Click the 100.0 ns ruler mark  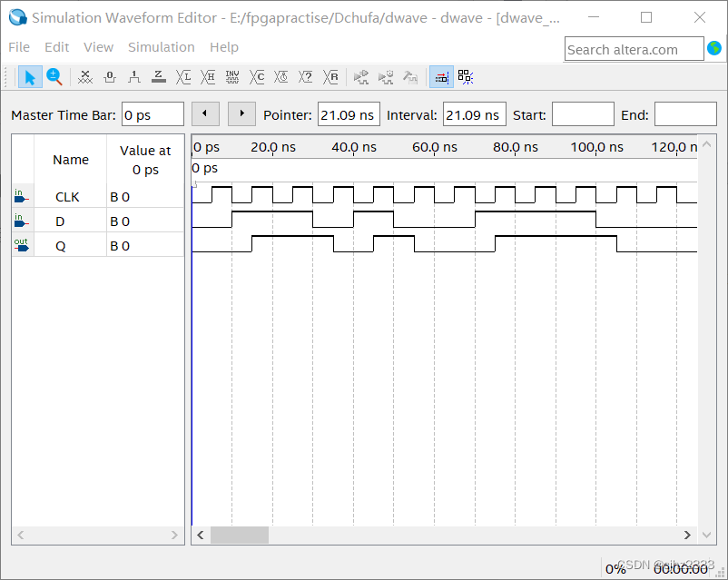pyautogui.click(x=596, y=147)
